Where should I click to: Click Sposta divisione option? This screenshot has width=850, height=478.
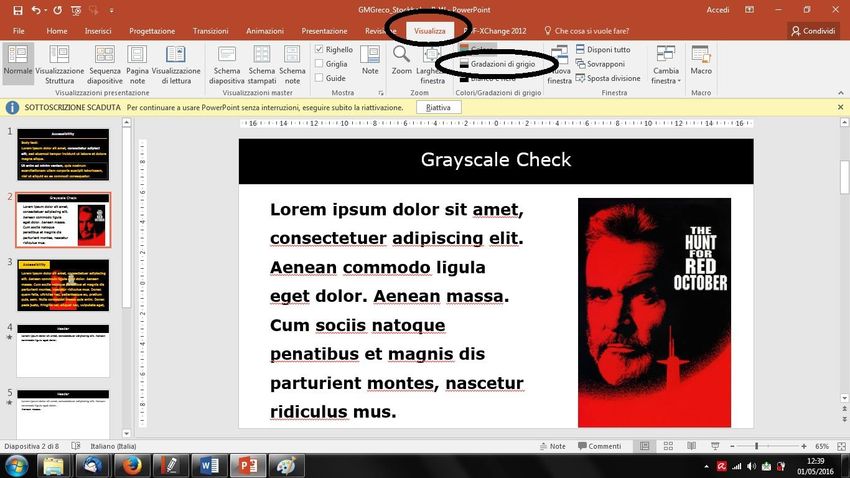pyautogui.click(x=608, y=78)
